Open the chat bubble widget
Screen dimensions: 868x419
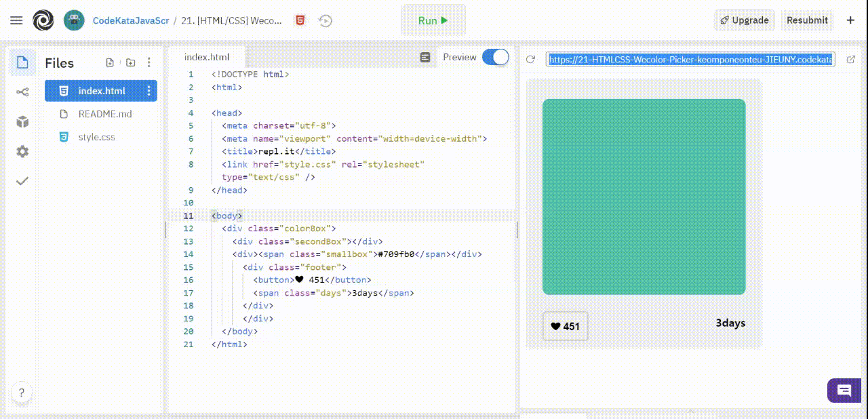[x=844, y=391]
